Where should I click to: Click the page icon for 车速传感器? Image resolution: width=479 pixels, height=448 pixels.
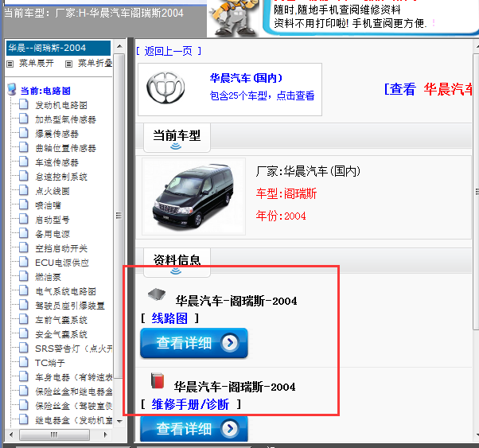point(24,162)
